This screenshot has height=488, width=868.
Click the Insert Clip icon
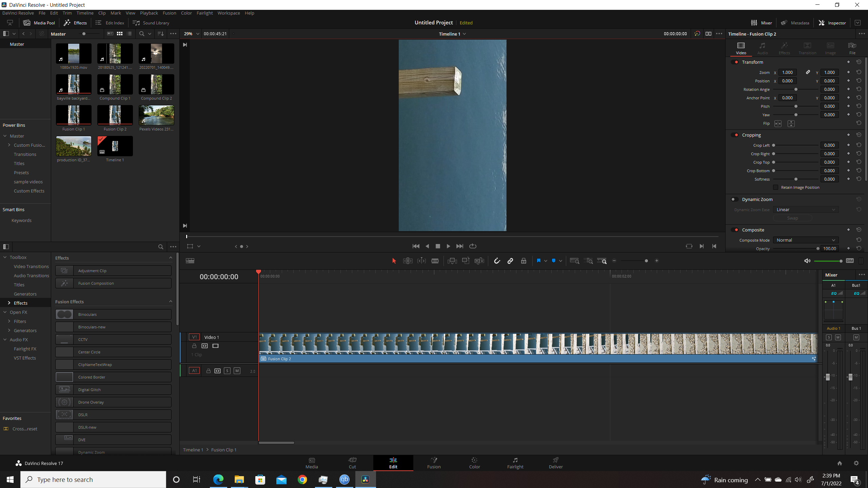tap(452, 261)
